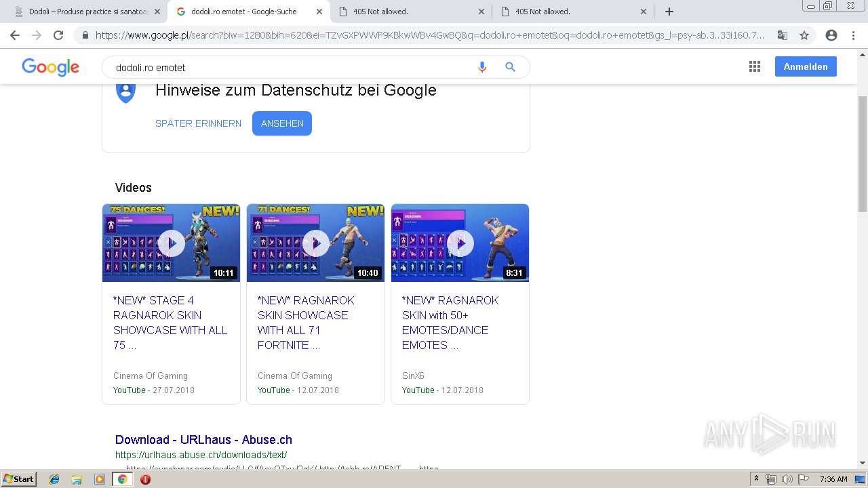Click the red Opera taskbar icon

(x=145, y=479)
